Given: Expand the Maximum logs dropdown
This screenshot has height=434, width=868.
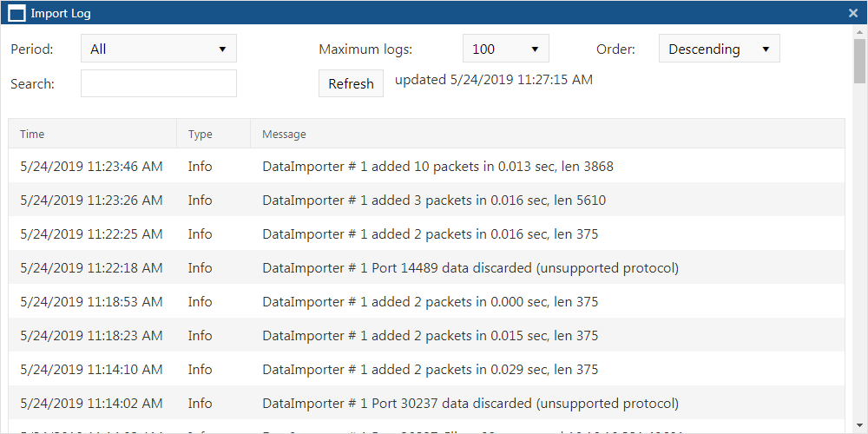Looking at the screenshot, I should 506,49.
